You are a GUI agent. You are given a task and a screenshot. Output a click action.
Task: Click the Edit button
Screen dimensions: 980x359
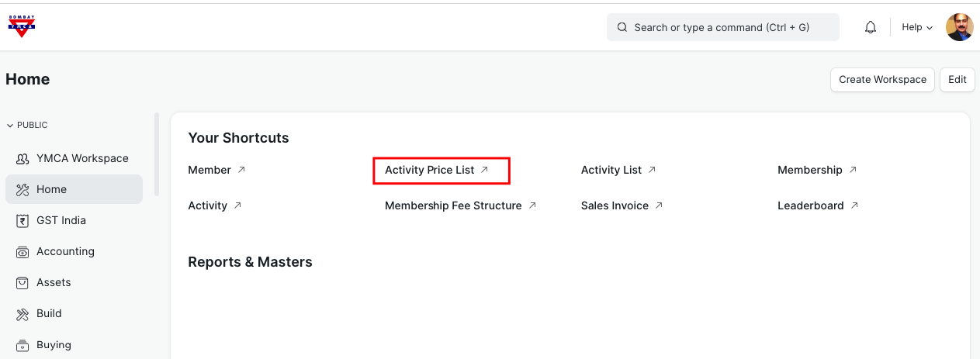point(957,79)
